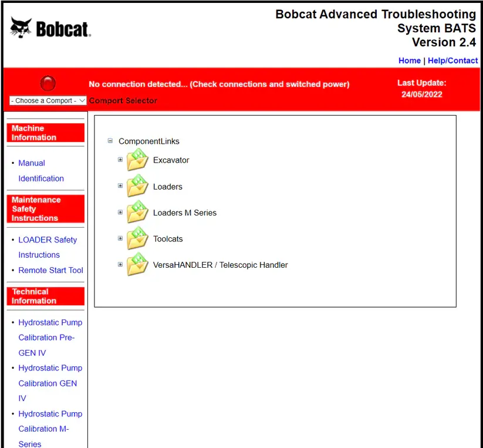The width and height of the screenshot is (483, 448).
Task: Click the Toolcats folder icon
Action: [x=137, y=239]
